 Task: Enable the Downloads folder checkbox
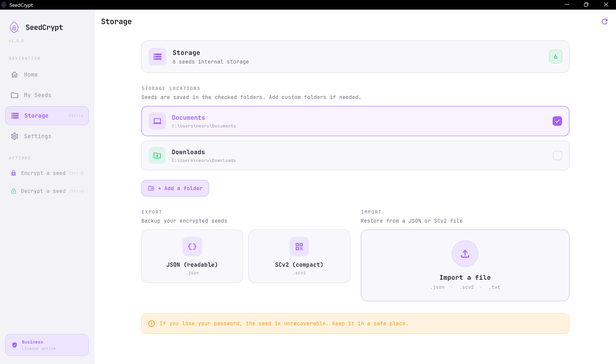[557, 155]
